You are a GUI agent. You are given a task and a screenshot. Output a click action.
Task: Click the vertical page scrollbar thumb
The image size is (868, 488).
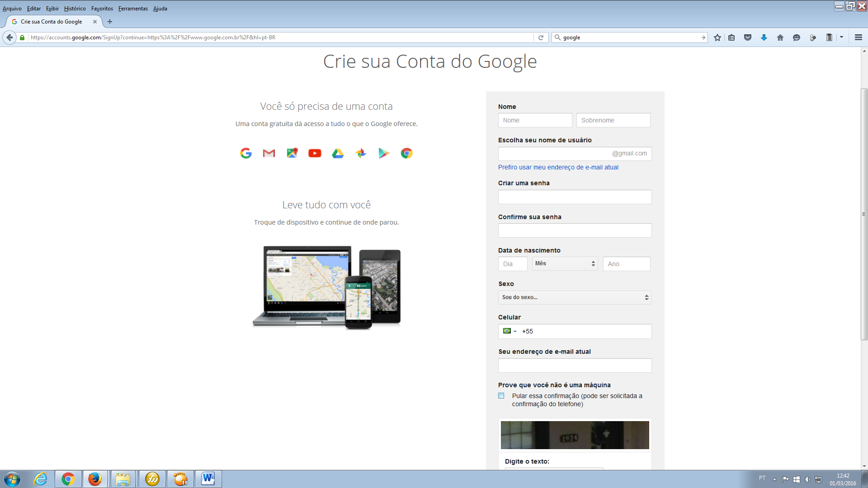pyautogui.click(x=864, y=214)
